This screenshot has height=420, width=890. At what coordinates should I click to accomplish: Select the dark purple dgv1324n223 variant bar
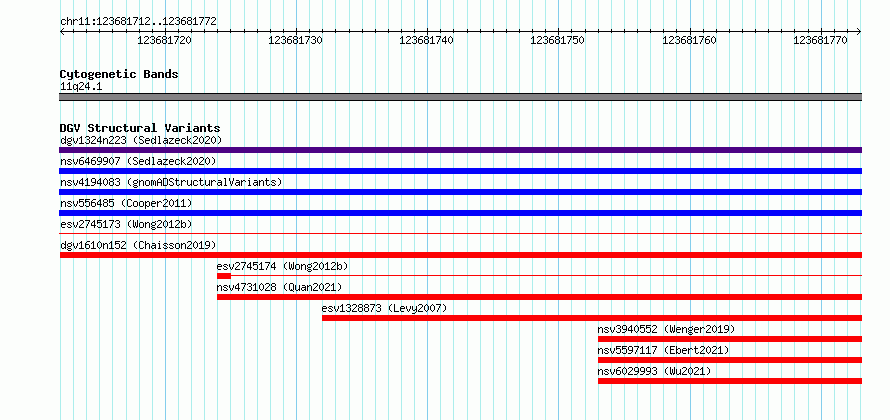pyautogui.click(x=460, y=150)
